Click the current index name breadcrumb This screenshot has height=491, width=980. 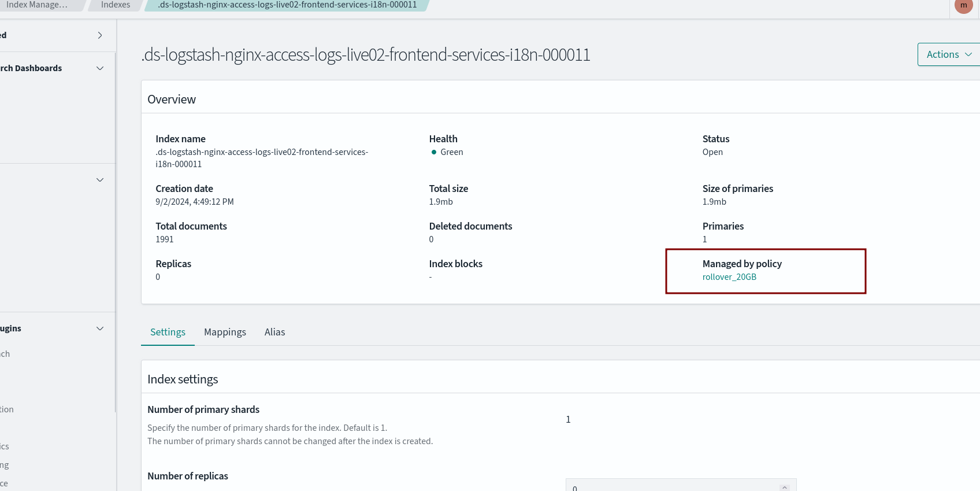pyautogui.click(x=287, y=5)
